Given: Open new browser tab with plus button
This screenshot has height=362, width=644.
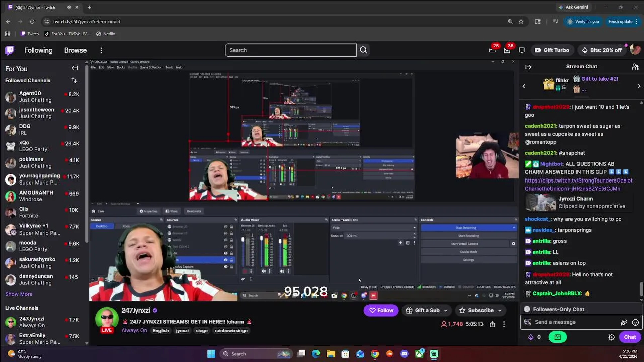Looking at the screenshot, I should click(89, 7).
